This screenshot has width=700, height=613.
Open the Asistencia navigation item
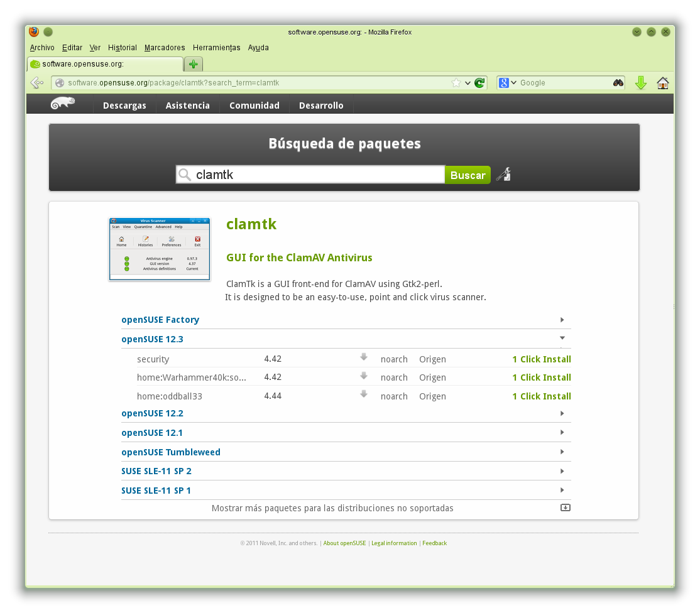coord(187,106)
